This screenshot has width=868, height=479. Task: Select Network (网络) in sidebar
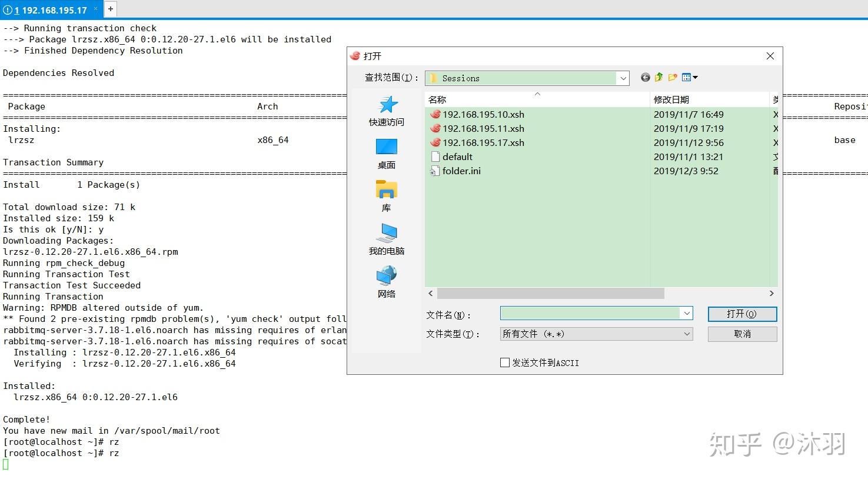pyautogui.click(x=387, y=282)
